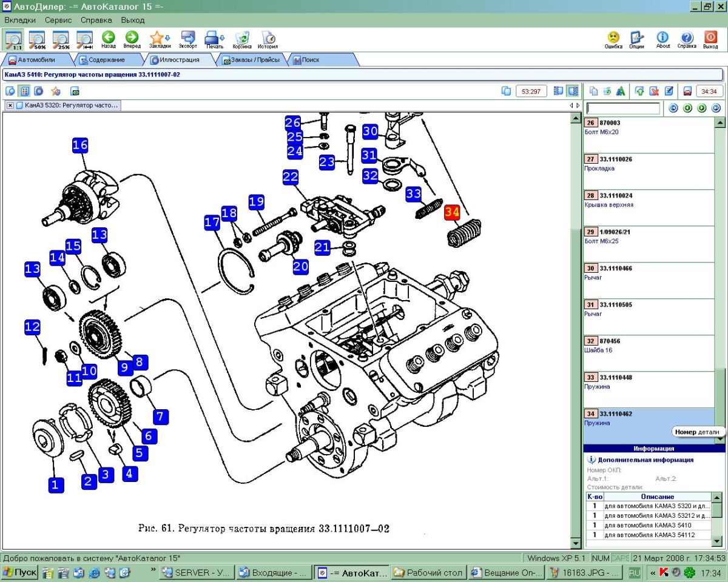Toggle the right panel layout button

tap(572, 91)
